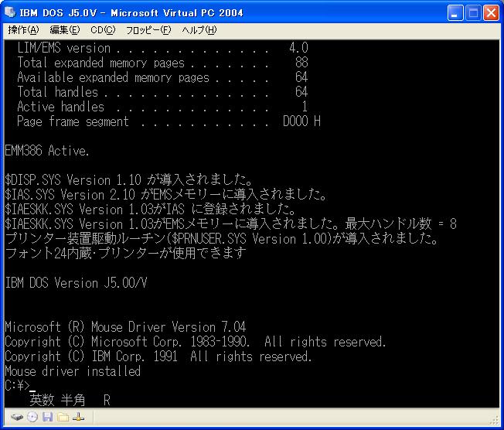
Task: Click the window title bar text
Action: click(x=131, y=13)
